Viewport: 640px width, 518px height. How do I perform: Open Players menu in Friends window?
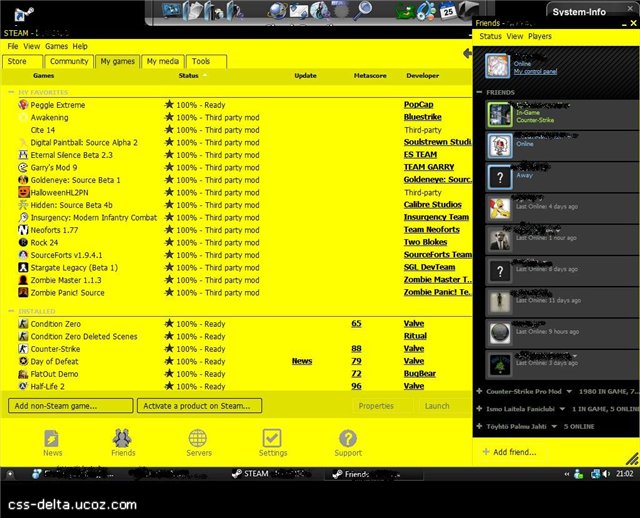(x=540, y=36)
